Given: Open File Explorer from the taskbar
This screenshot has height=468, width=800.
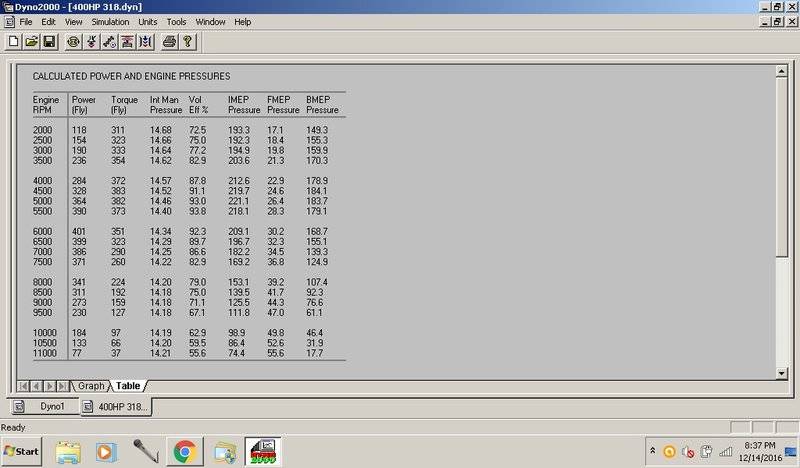Looking at the screenshot, I should 68,452.
